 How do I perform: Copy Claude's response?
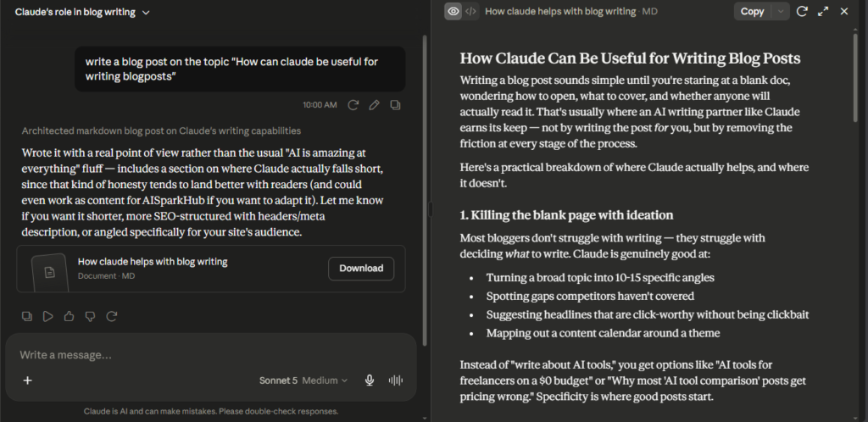26,316
